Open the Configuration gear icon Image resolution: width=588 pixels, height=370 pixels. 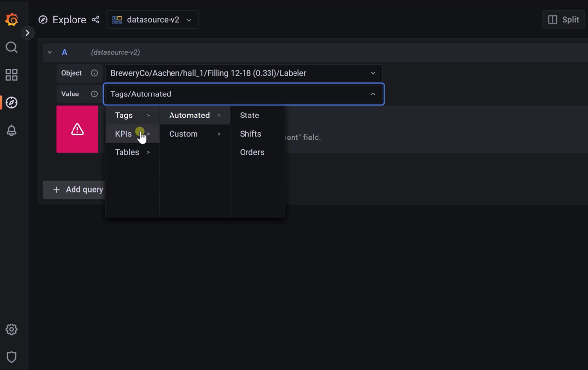11,329
